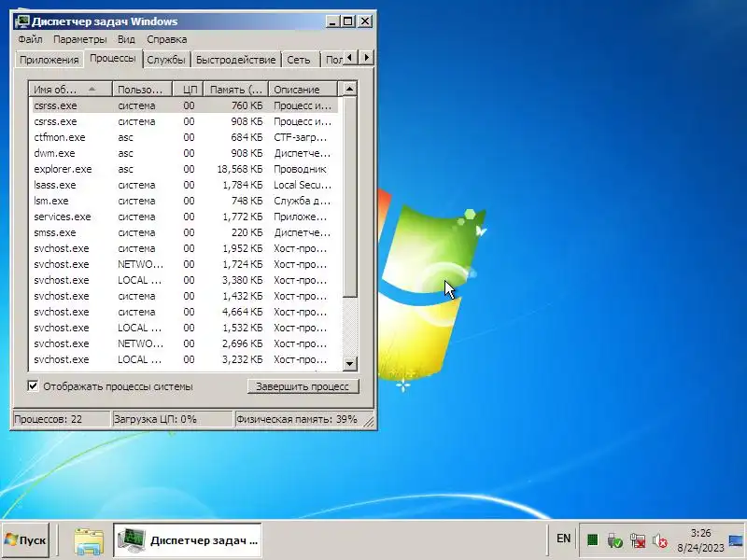Click the network tray icon with red cross
Viewport: 747px width, 560px height.
coord(638,540)
